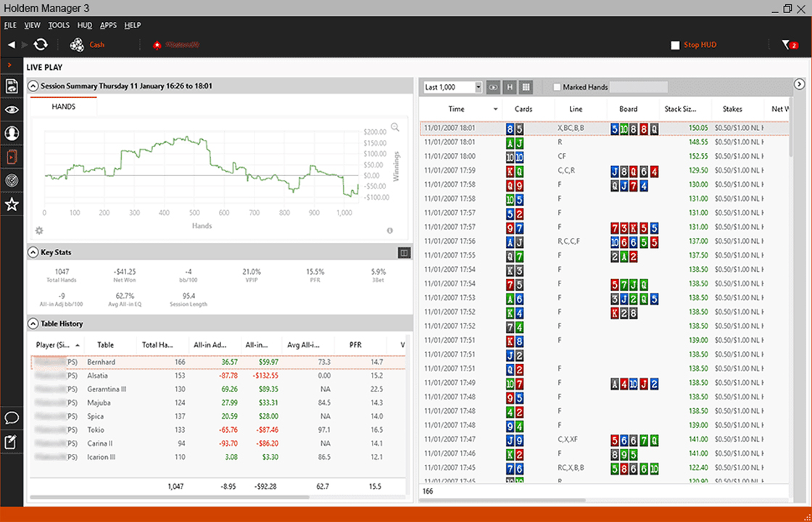The width and height of the screenshot is (812, 522).
Task: Click the hand list vertical scrollbar
Action: click(791, 127)
